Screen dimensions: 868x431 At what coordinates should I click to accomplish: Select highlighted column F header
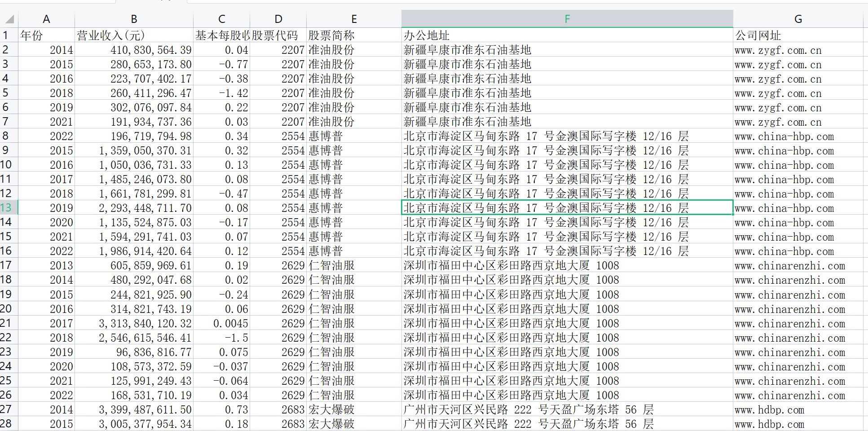pyautogui.click(x=567, y=19)
